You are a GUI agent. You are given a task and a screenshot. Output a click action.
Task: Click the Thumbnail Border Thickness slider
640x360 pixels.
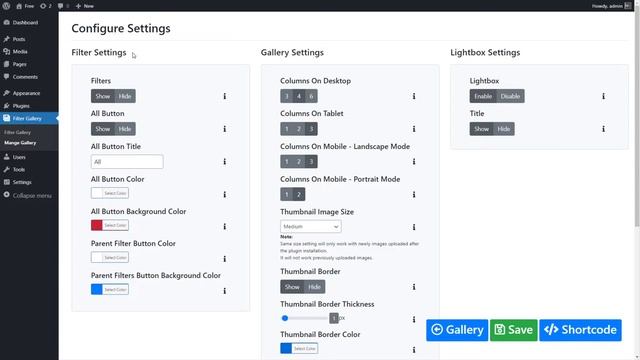pyautogui.click(x=305, y=318)
